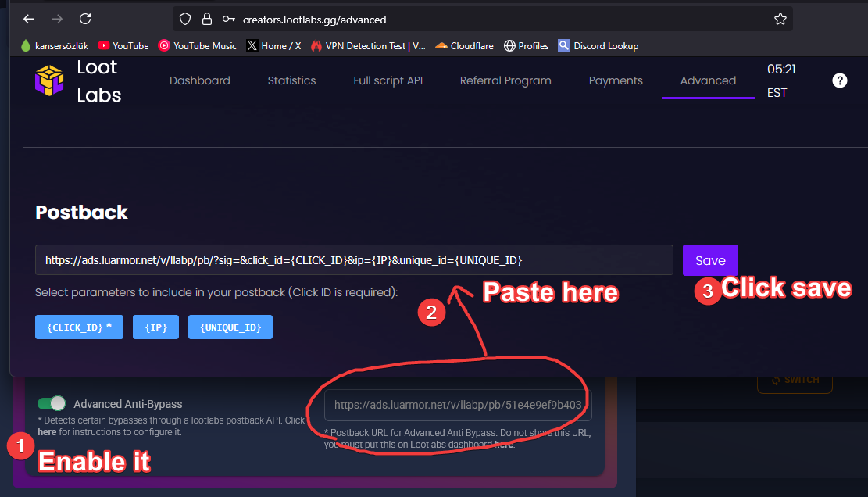Open the Statistics tab

pyautogui.click(x=291, y=80)
